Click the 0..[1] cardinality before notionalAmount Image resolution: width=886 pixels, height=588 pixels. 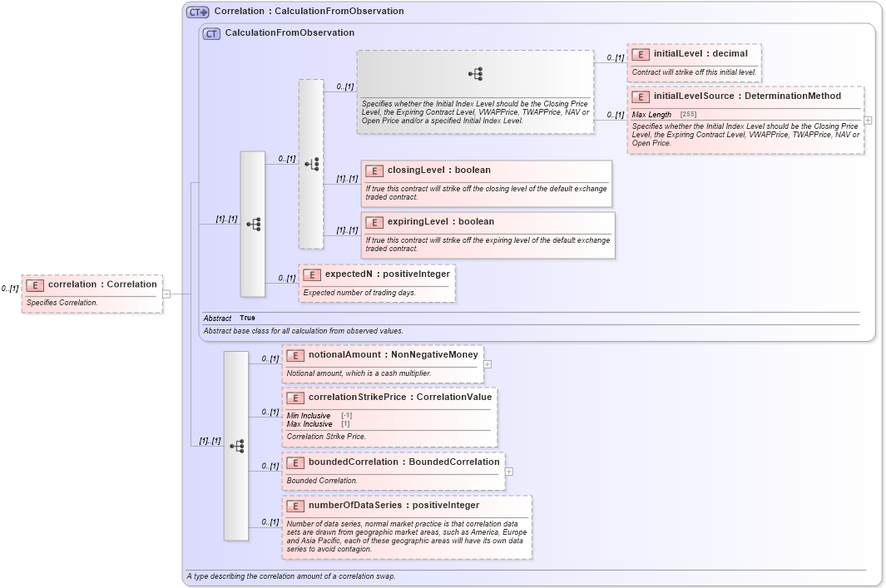(x=270, y=358)
